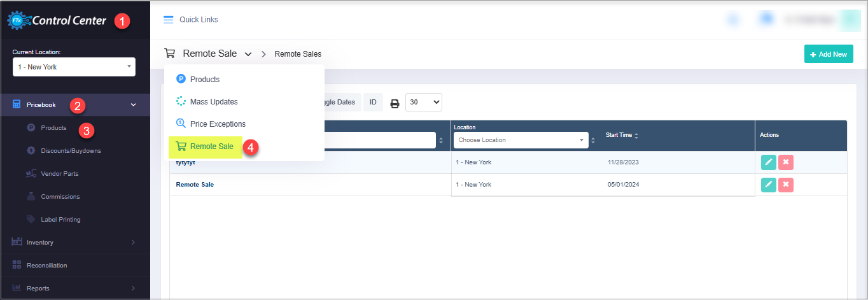
Task: Open the Choose Location filter dropdown
Action: (x=521, y=140)
